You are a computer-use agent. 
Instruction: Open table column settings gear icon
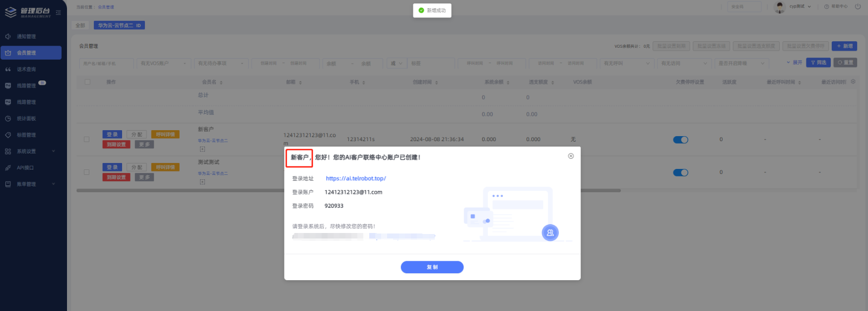[x=853, y=81]
